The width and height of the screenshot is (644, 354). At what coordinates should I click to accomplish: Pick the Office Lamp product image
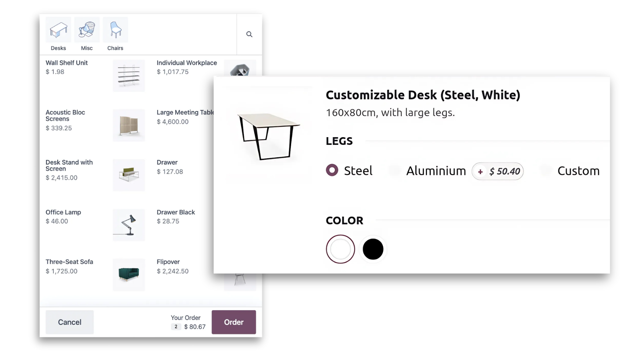(129, 225)
